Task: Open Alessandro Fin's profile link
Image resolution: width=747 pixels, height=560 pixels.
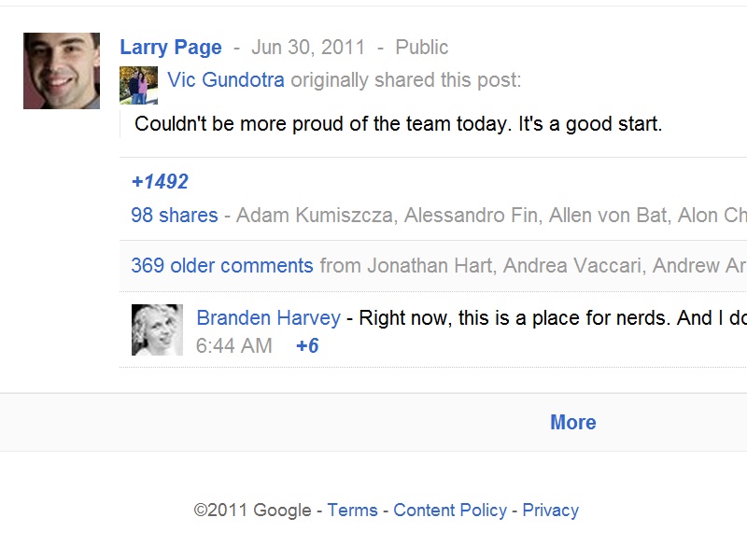Action: tap(472, 216)
